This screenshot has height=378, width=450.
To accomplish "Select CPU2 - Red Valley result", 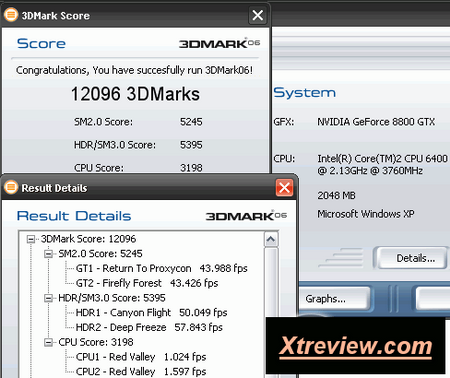I will click(141, 371).
